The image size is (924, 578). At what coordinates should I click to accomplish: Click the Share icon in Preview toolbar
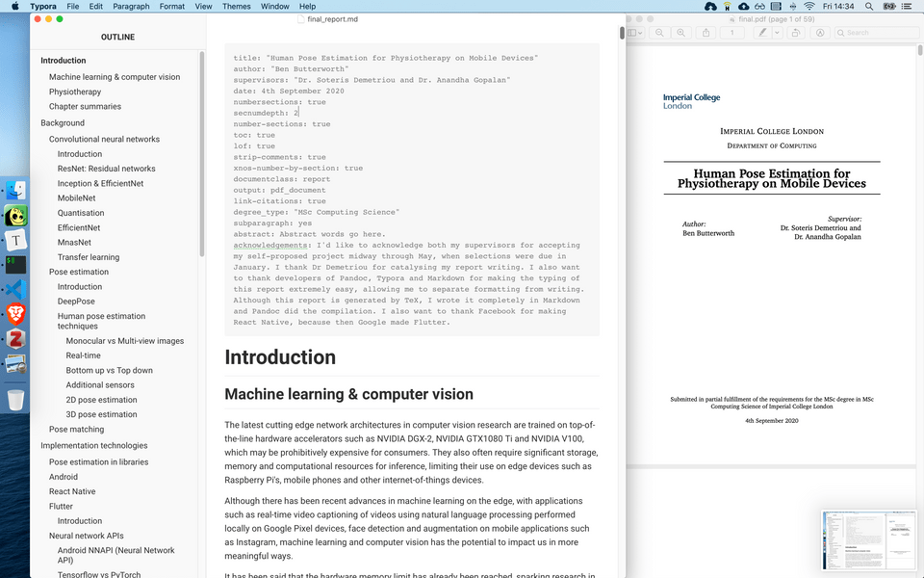pyautogui.click(x=706, y=33)
